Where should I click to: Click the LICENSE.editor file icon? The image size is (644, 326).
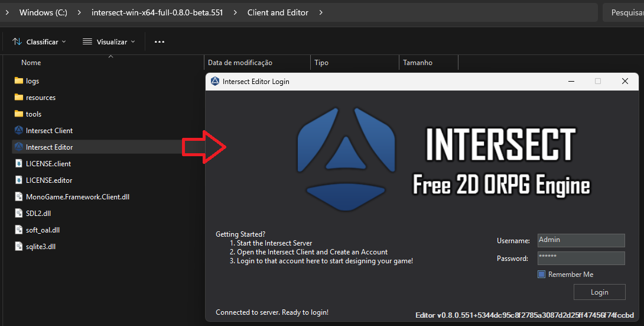[x=18, y=180]
